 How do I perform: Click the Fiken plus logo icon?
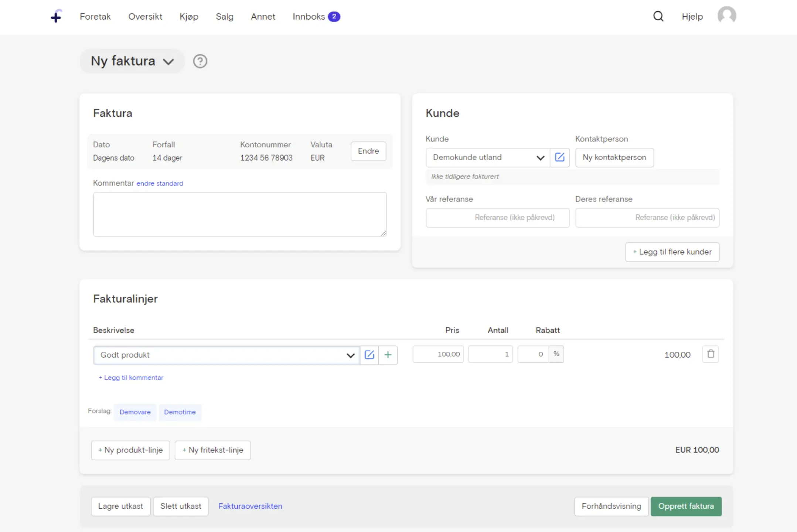coord(56,16)
